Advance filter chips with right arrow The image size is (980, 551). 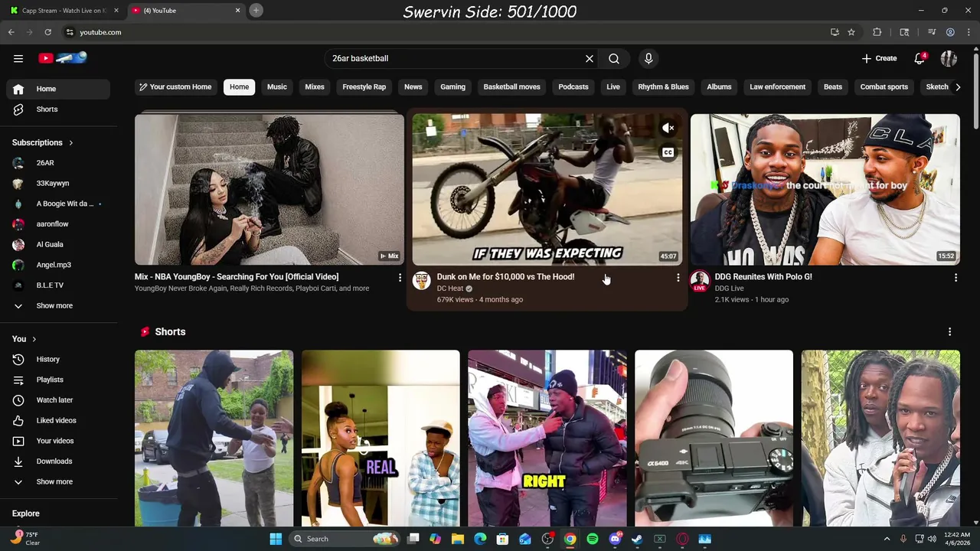pyautogui.click(x=958, y=87)
